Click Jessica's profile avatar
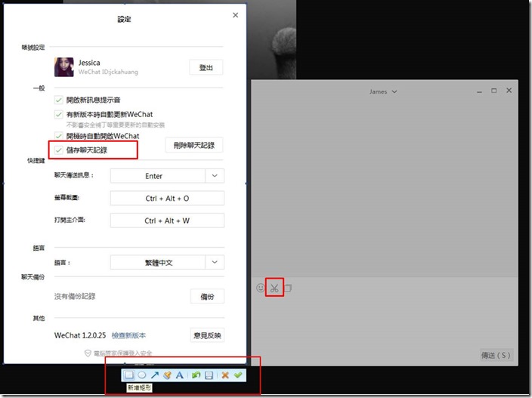Image resolution: width=532 pixels, height=398 pixels. point(63,67)
